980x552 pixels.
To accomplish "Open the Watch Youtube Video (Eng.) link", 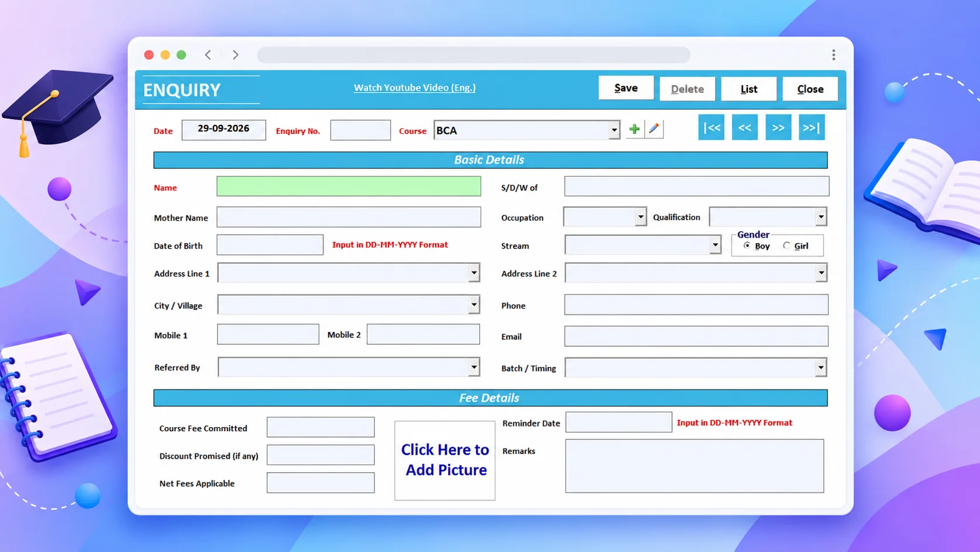I will pyautogui.click(x=414, y=87).
